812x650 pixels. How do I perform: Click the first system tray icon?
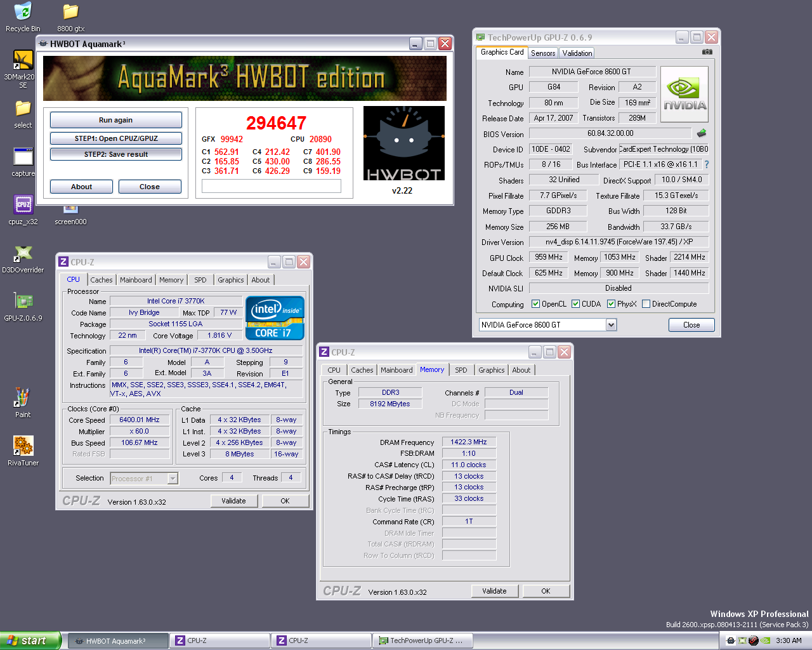point(731,640)
